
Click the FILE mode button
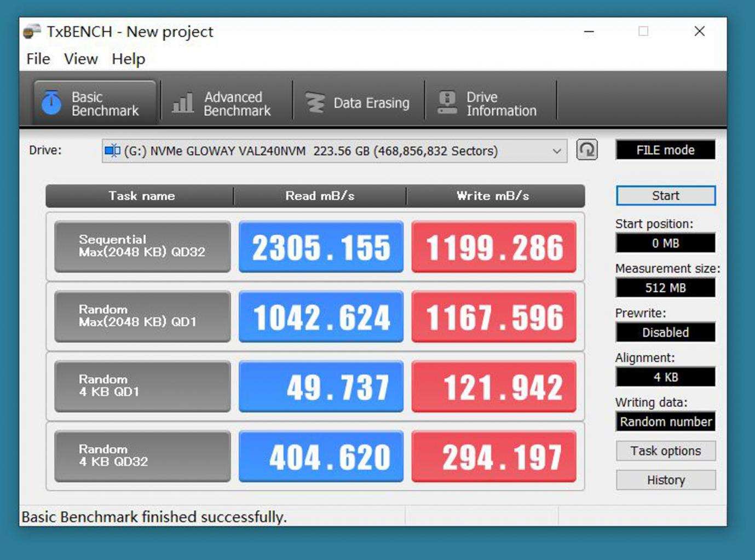click(666, 150)
